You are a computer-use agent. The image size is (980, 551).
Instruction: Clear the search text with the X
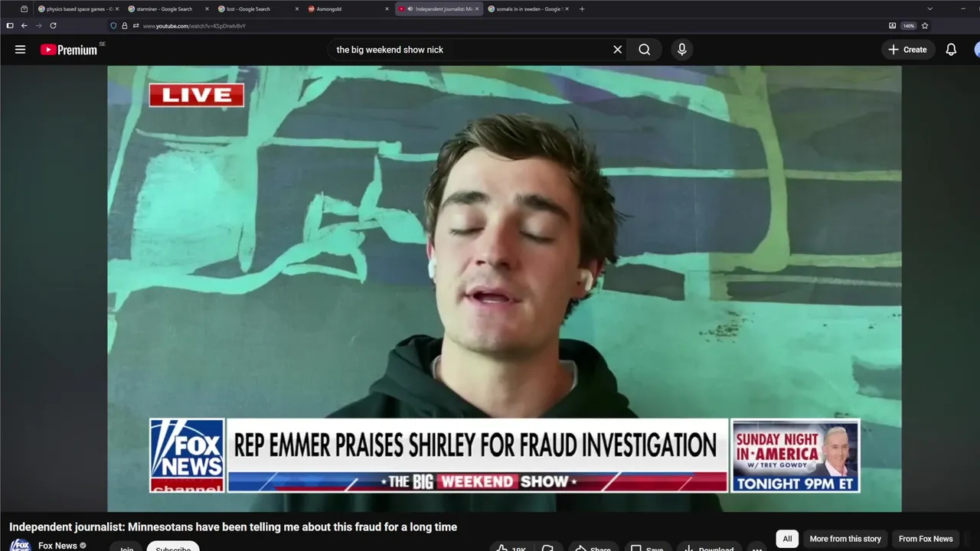pos(618,50)
